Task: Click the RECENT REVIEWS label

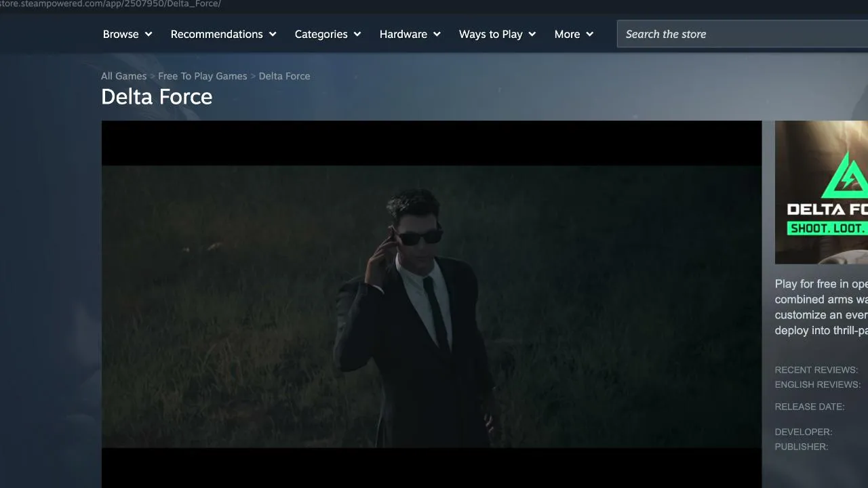Action: [x=816, y=370]
